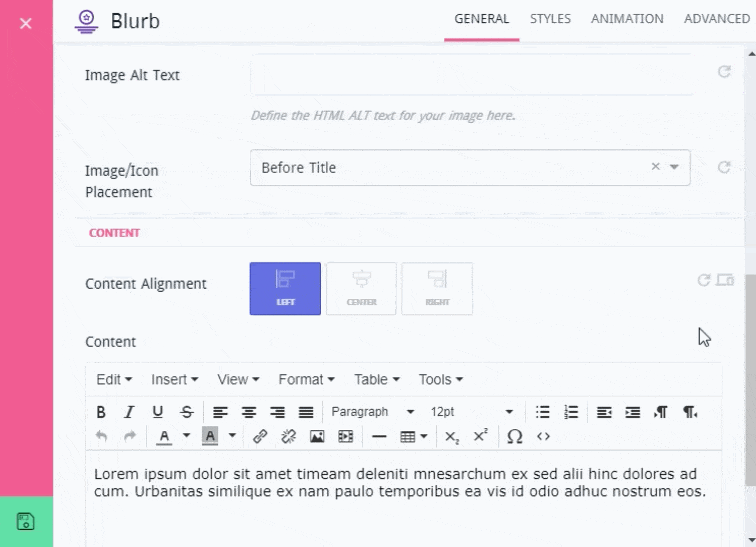
Task: Select Center content alignment
Action: [361, 289]
